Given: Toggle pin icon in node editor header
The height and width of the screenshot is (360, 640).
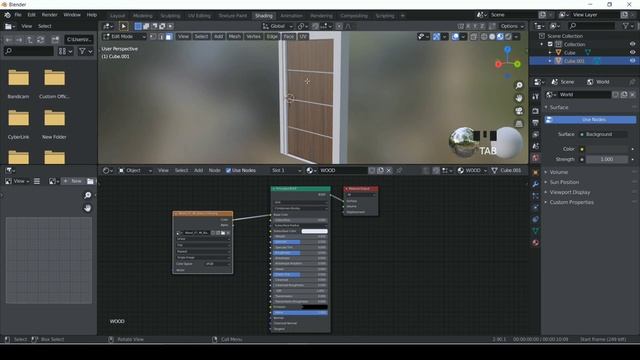Looking at the screenshot, I should click(399, 170).
